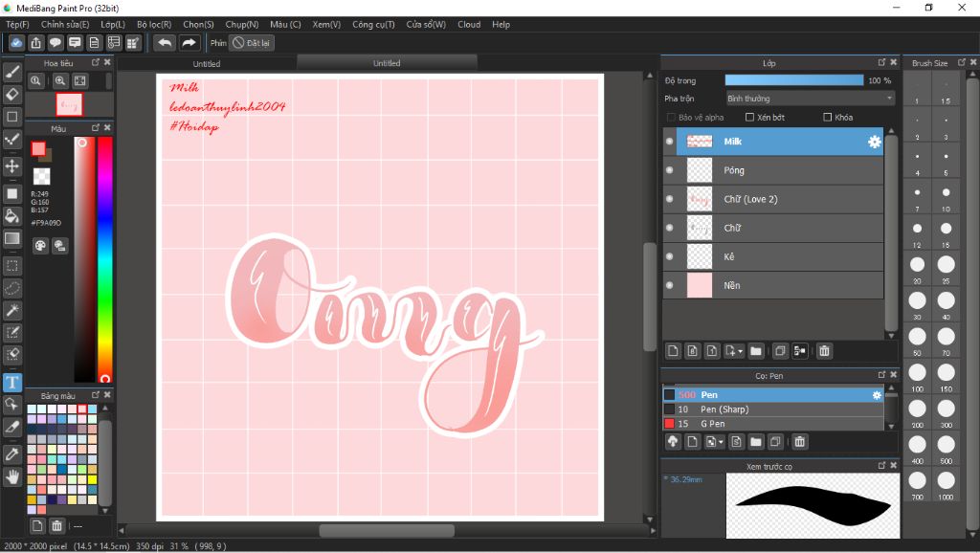The width and height of the screenshot is (980, 553).
Task: Open the color palette circle icon
Action: 40,246
